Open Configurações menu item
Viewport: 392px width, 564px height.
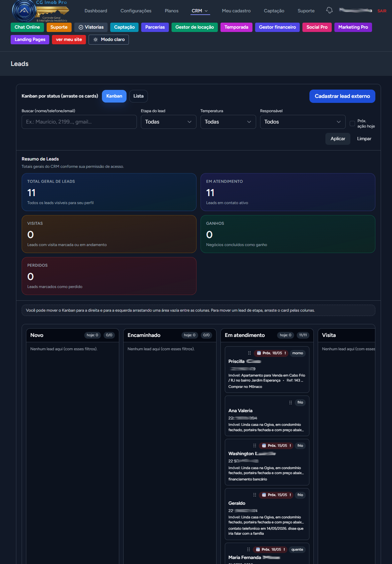(136, 11)
